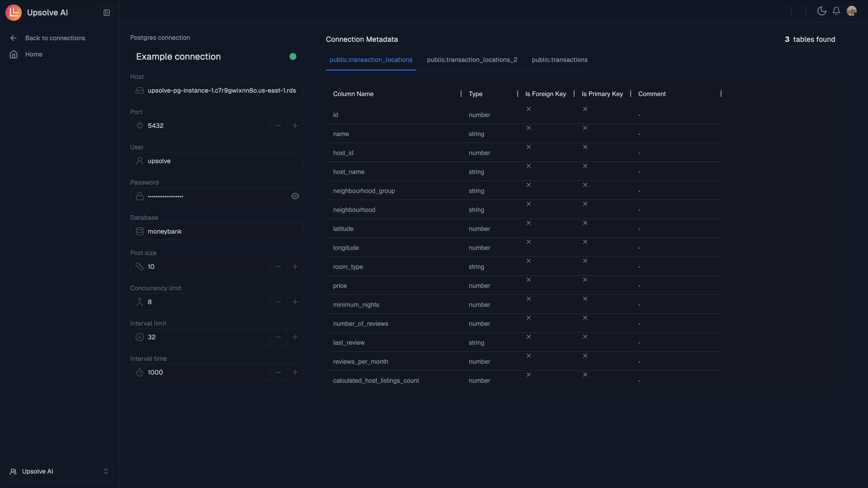Switch to public.transaction_locations_2 tab
This screenshot has height=488, width=868.
pyautogui.click(x=472, y=60)
